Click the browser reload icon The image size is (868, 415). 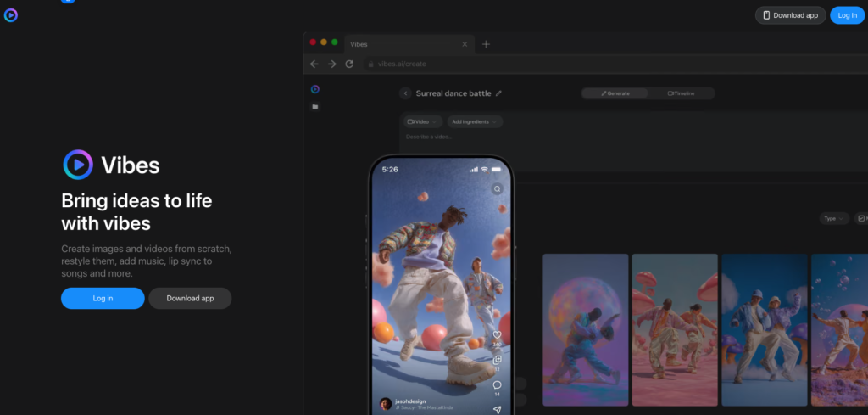click(x=349, y=64)
